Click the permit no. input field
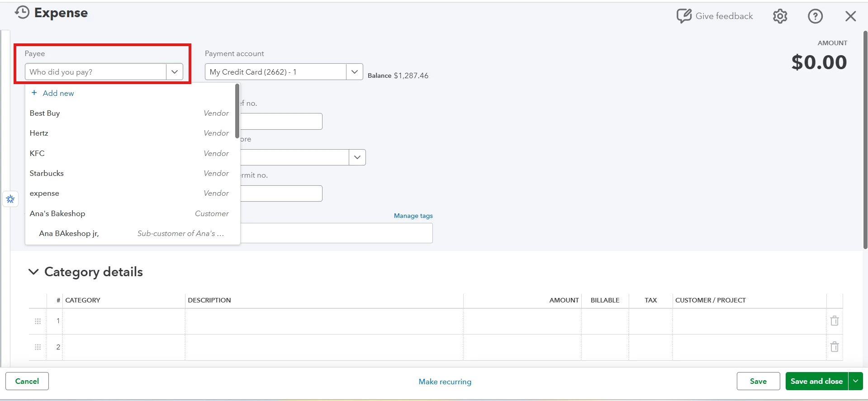Image resolution: width=868 pixels, height=401 pixels. coord(281,193)
